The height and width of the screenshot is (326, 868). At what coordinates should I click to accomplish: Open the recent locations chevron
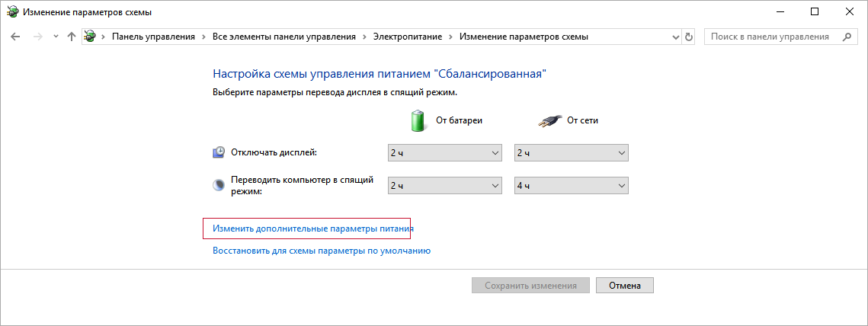click(x=55, y=37)
